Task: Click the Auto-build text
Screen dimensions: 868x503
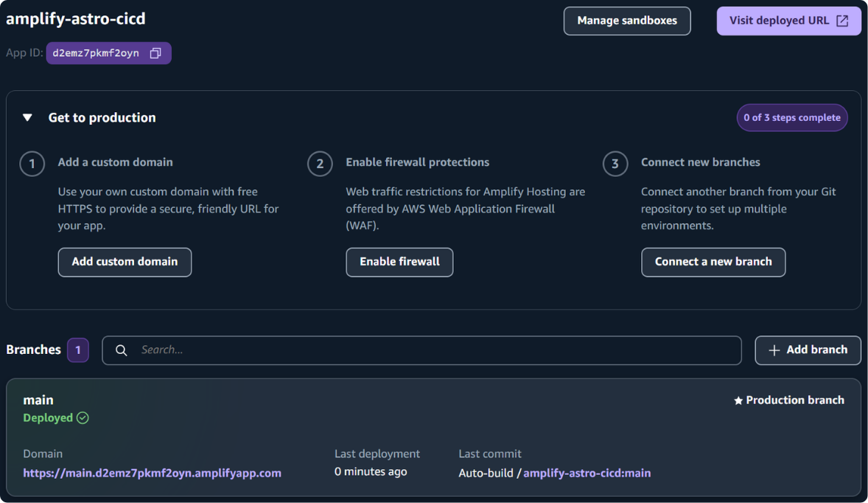Action: (x=486, y=473)
